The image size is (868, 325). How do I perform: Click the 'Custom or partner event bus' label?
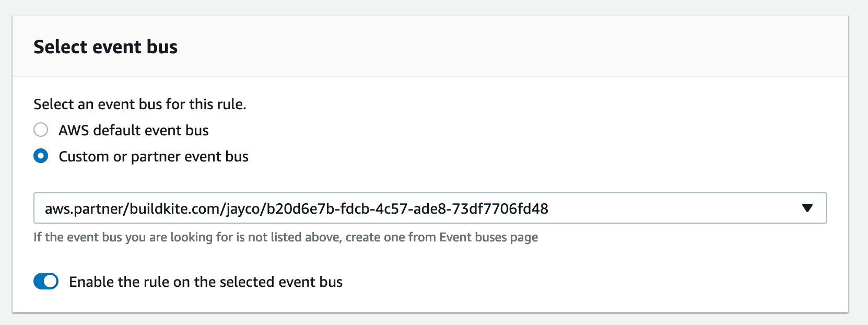pos(153,157)
